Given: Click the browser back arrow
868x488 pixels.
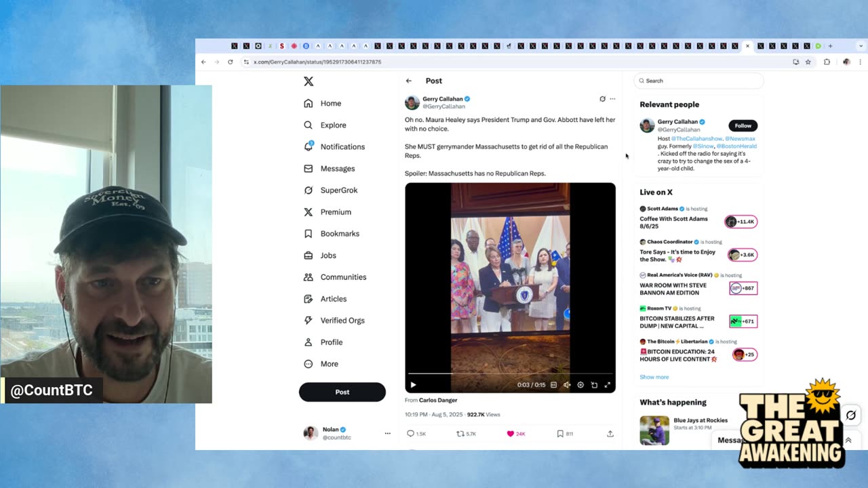Looking at the screenshot, I should 203,62.
